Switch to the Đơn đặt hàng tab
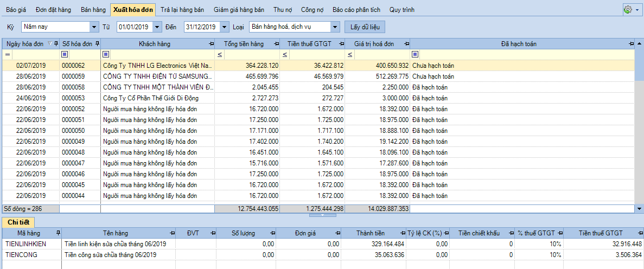The image size is (644, 269). point(53,9)
